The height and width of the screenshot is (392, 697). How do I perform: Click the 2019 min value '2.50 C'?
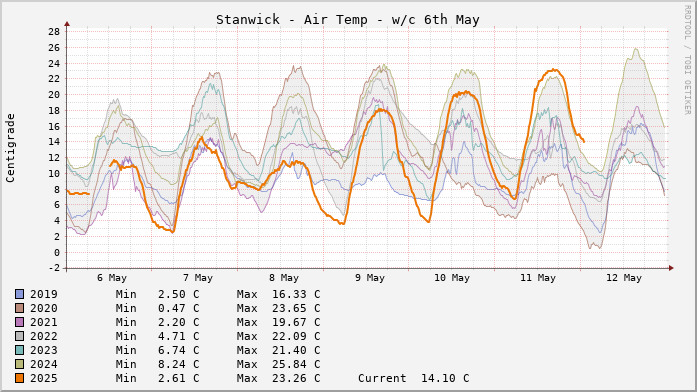179,294
